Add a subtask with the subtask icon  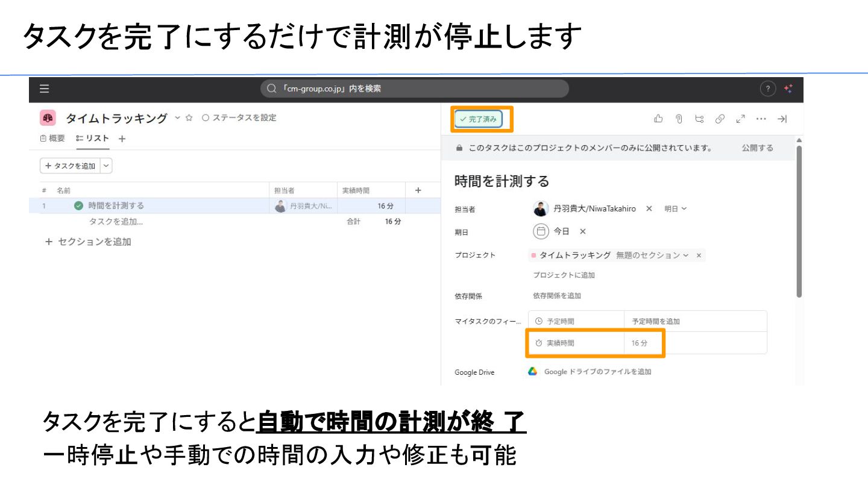[x=699, y=119]
